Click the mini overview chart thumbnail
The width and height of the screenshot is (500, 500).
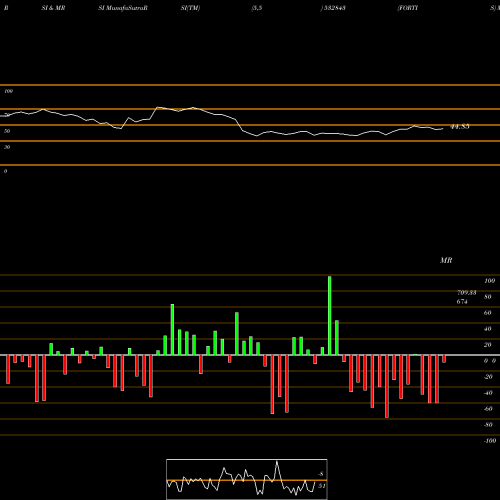(x=247, y=479)
